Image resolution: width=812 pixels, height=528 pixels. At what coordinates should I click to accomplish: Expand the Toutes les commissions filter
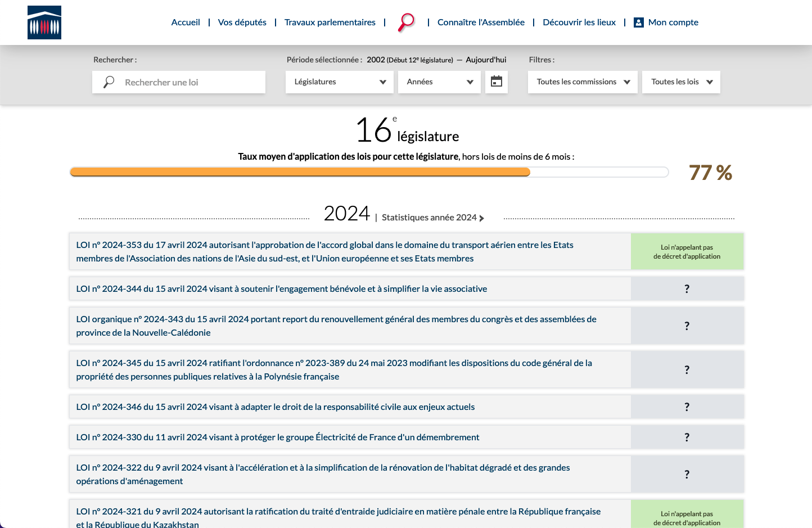583,82
